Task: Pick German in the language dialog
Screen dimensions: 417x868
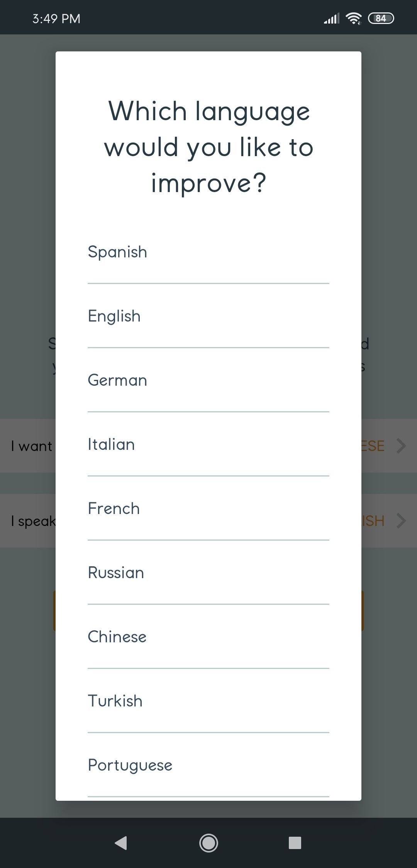Action: 208,380
